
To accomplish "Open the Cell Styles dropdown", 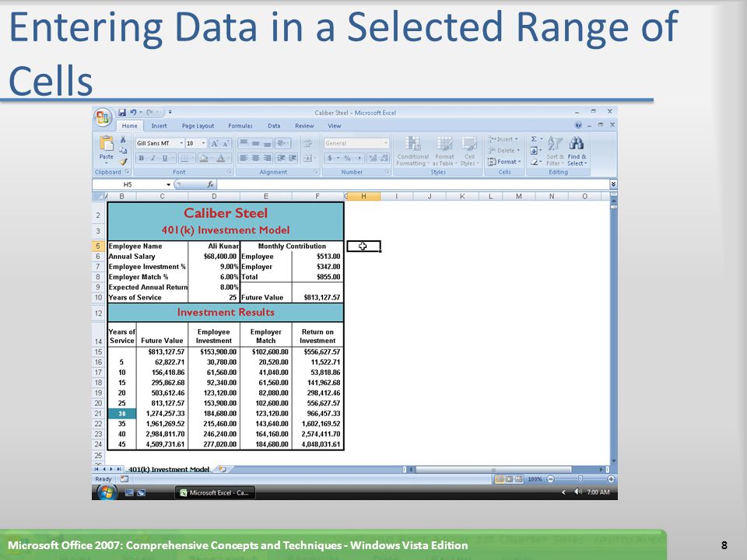I will [469, 151].
